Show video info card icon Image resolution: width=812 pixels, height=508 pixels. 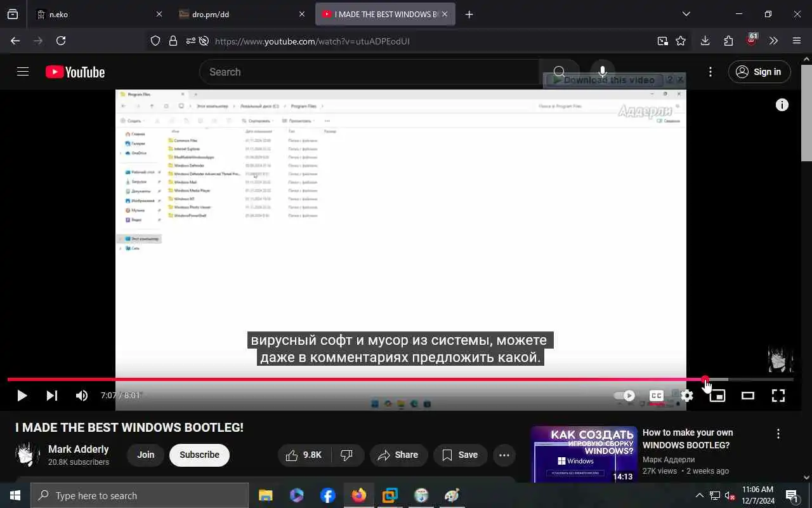[782, 105]
